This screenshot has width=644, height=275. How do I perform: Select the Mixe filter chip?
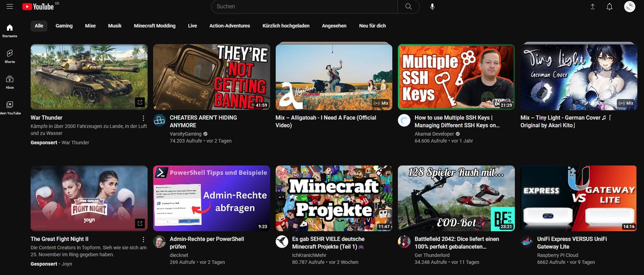[x=90, y=26]
